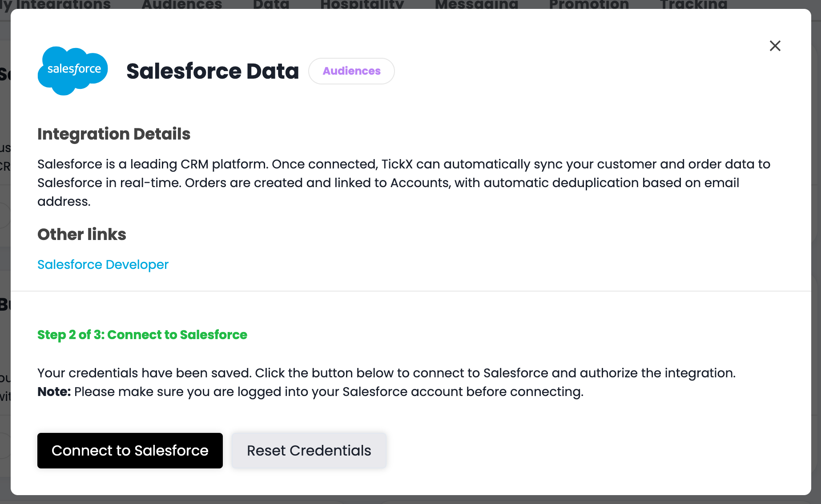Click the Other links heading
Screen dimensions: 821x504
coord(82,234)
